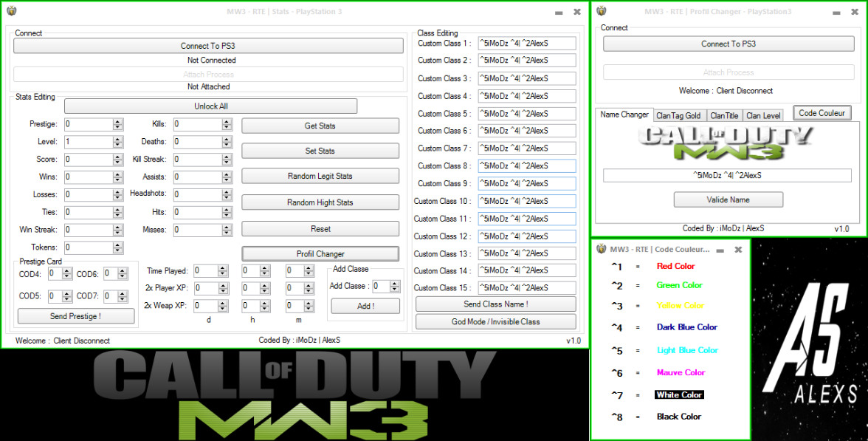Viewport: 868px width, 441px height.
Task: Click the Add ! classe button
Action: (365, 306)
